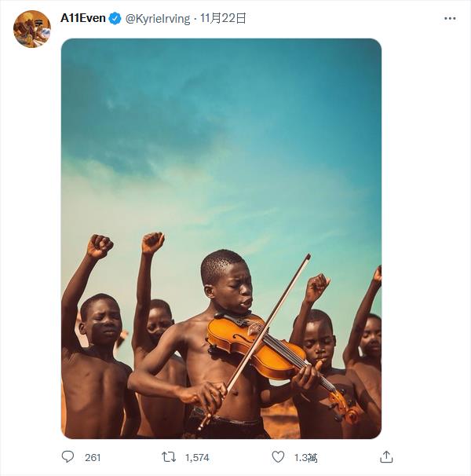Open the three-dot more options menu
Viewport: 471px width, 476px height.
click(x=450, y=18)
